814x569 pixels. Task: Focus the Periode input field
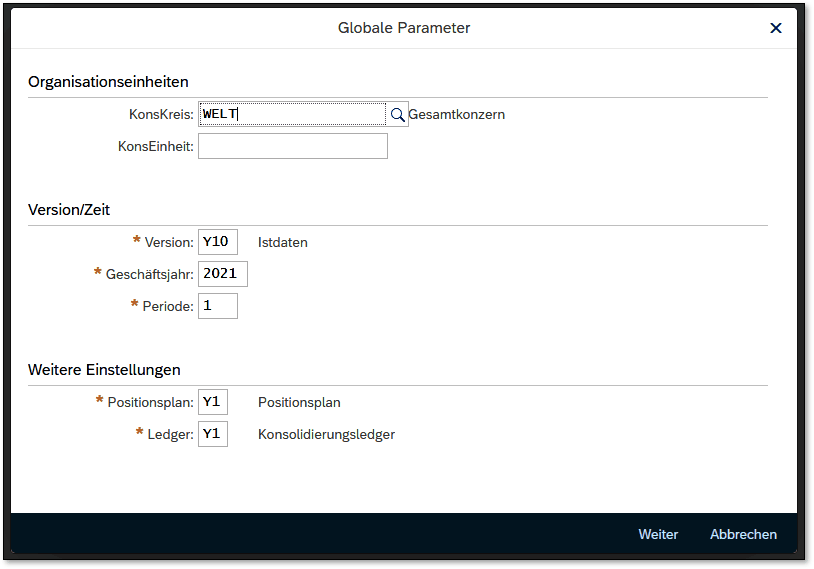(x=217, y=306)
